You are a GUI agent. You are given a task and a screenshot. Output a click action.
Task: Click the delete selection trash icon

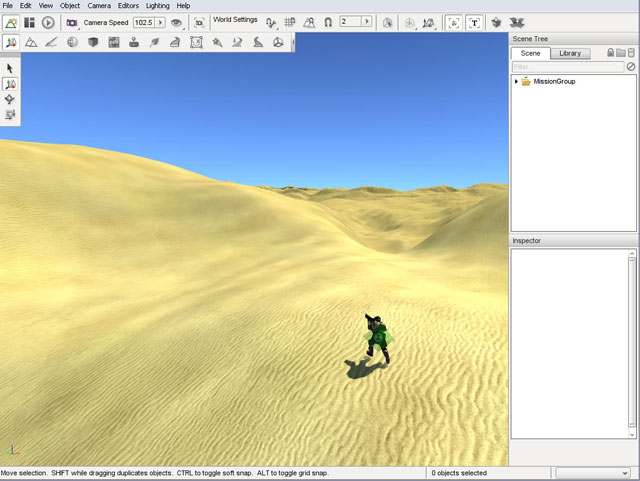(x=631, y=53)
